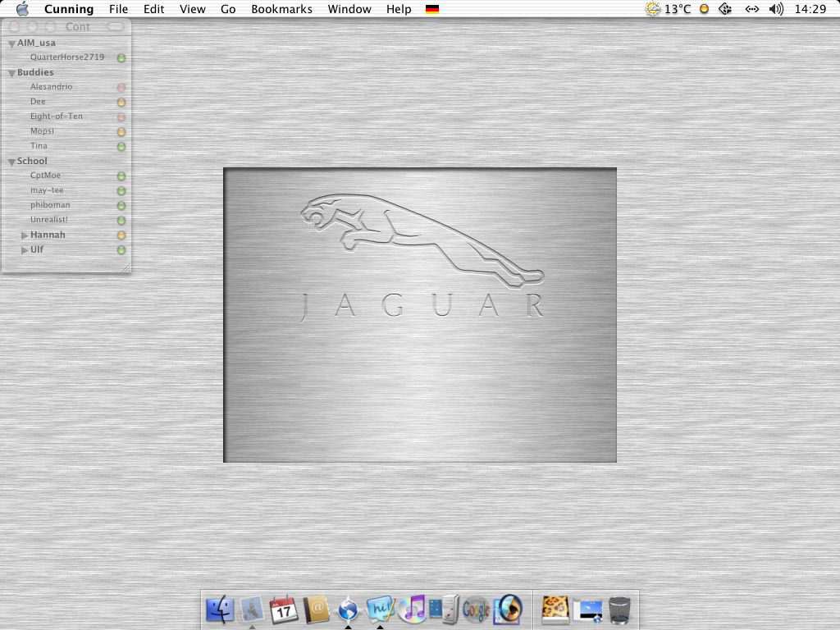Open the German flag input menu
This screenshot has height=630, width=840.
[x=432, y=9]
